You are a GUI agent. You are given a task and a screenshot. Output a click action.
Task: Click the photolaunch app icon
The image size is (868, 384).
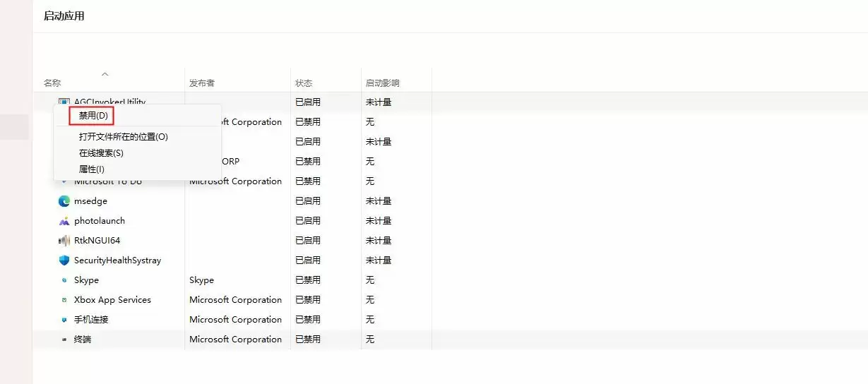click(x=64, y=221)
